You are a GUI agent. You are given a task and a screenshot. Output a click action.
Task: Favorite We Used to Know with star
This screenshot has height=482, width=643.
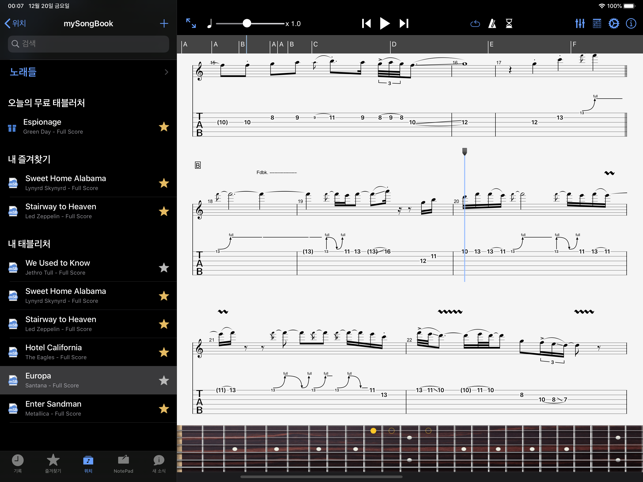click(164, 267)
